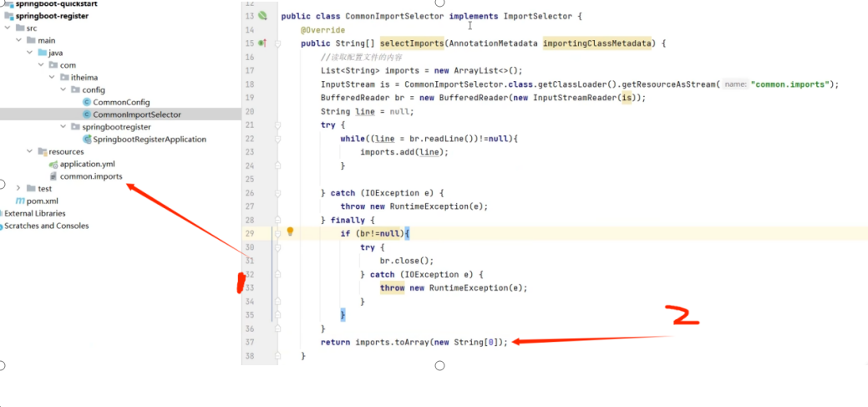The height and width of the screenshot is (407, 868).
Task: Fold the if block at line 29
Action: (278, 234)
